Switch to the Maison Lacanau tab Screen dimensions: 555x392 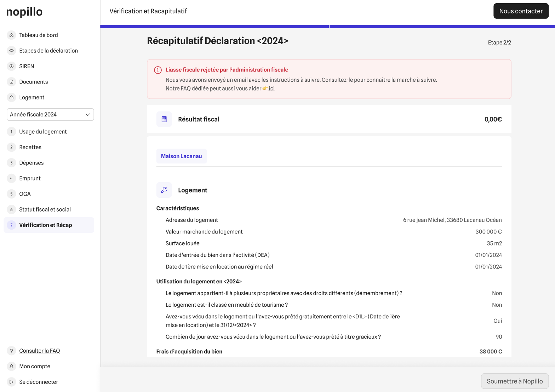[x=181, y=156]
